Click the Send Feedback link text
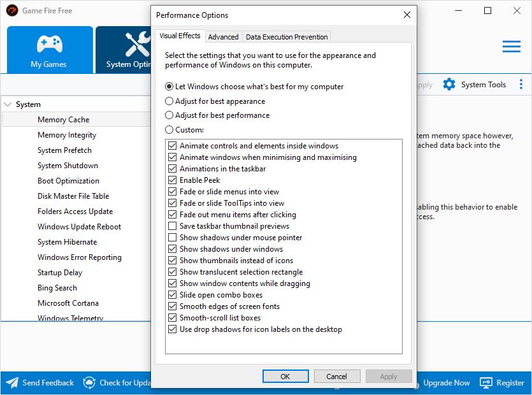This screenshot has width=532, height=395. tap(48, 383)
